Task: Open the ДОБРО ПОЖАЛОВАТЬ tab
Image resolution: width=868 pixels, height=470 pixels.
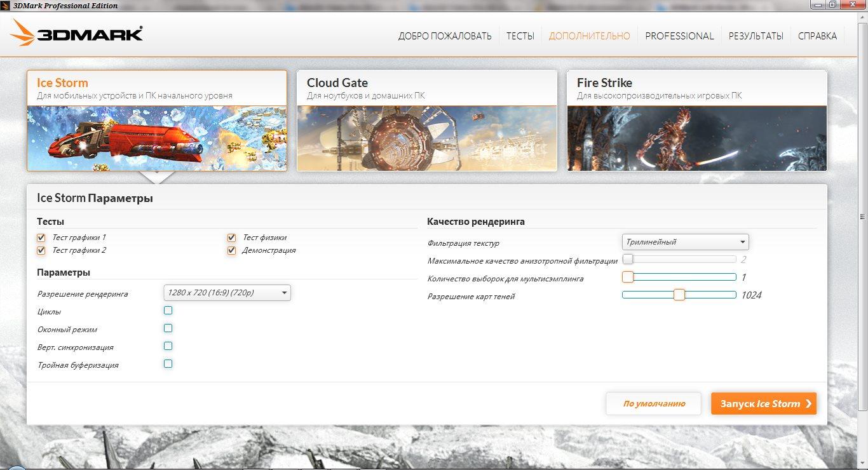Action: [x=445, y=36]
